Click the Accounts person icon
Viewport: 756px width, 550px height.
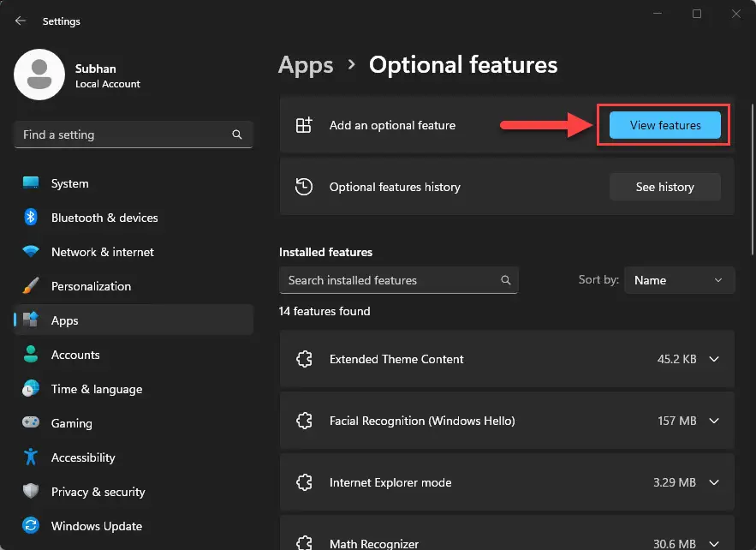click(31, 354)
